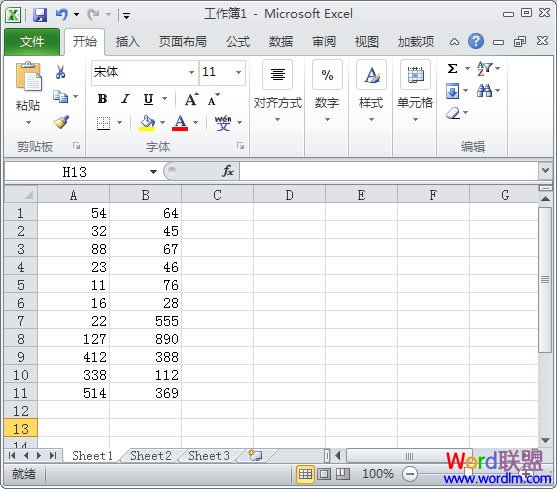
Task: Click the Excel Help question mark
Action: pyautogui.click(x=476, y=41)
